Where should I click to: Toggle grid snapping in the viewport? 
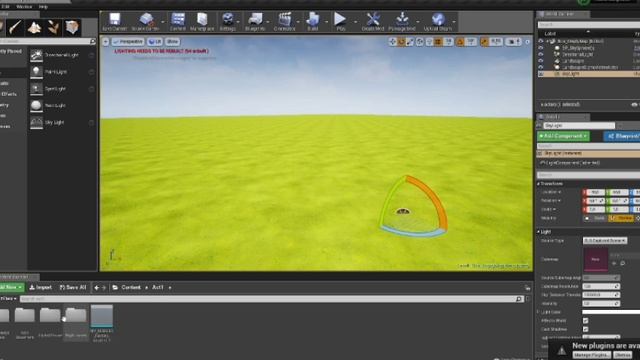tap(438, 42)
